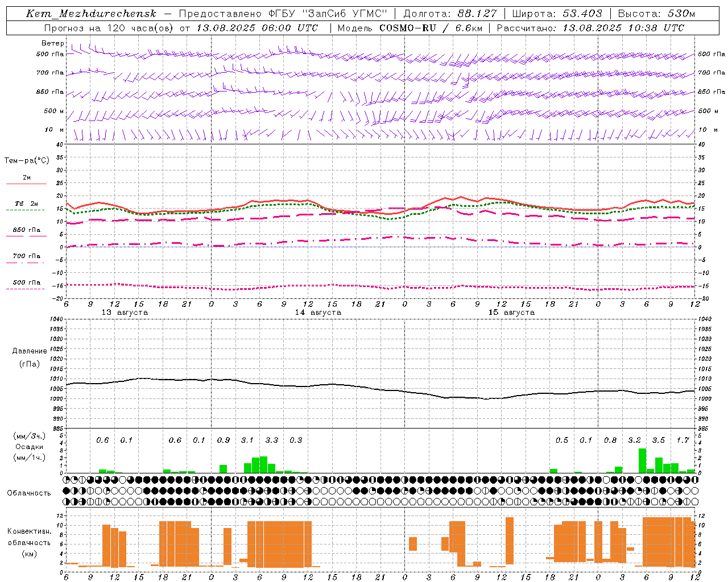728x582 pixels.
Task: Click the Давление pressure panel label
Action: (x=30, y=351)
